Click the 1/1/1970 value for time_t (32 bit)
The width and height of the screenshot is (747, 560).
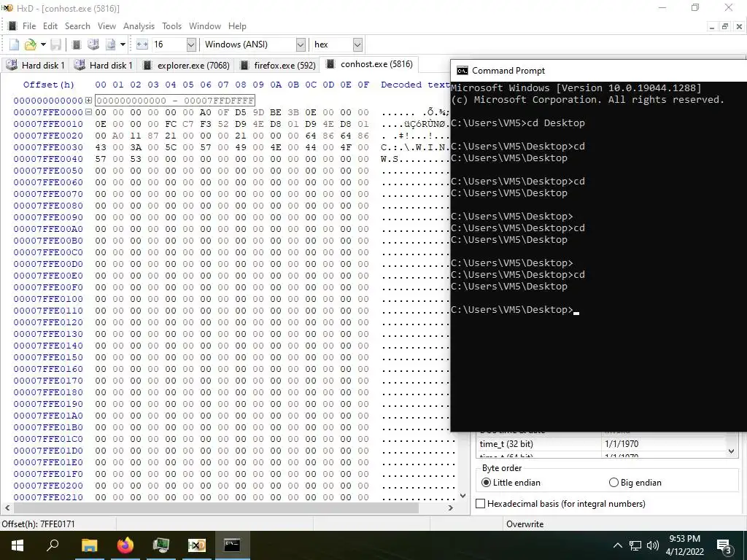(x=622, y=444)
